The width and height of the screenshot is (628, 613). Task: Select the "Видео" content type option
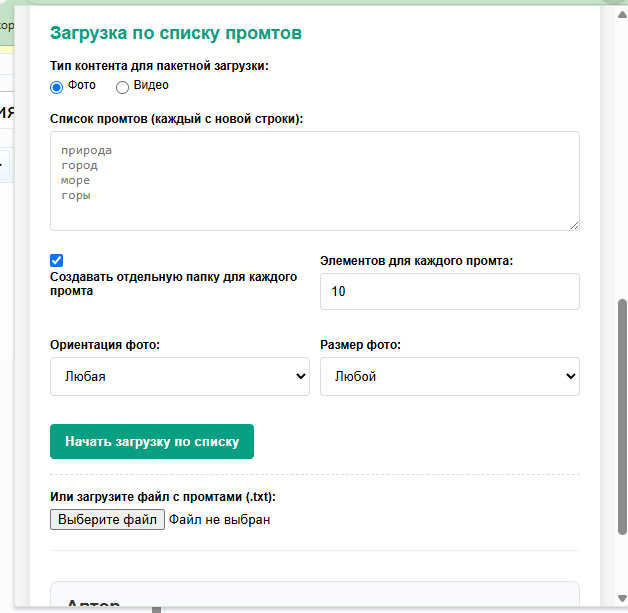pos(123,86)
